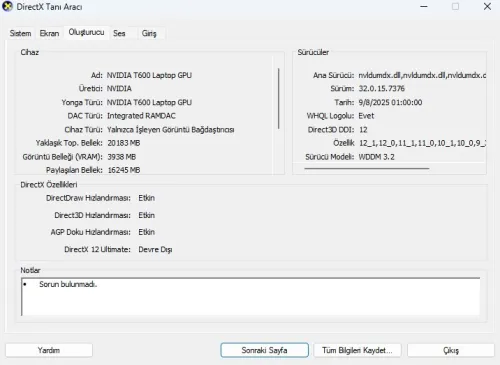The width and height of the screenshot is (500, 365).
Task: Click the DirectX icon in the title bar
Action: click(x=7, y=6)
